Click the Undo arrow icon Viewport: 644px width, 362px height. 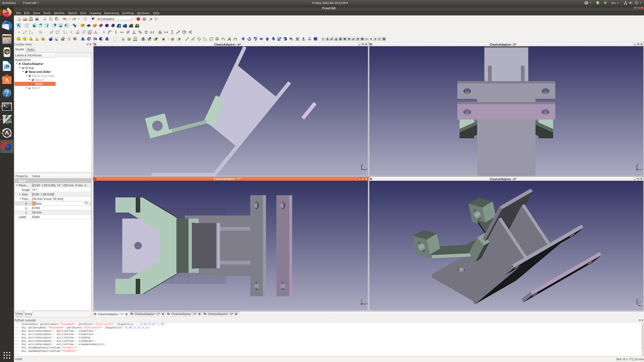(x=64, y=19)
